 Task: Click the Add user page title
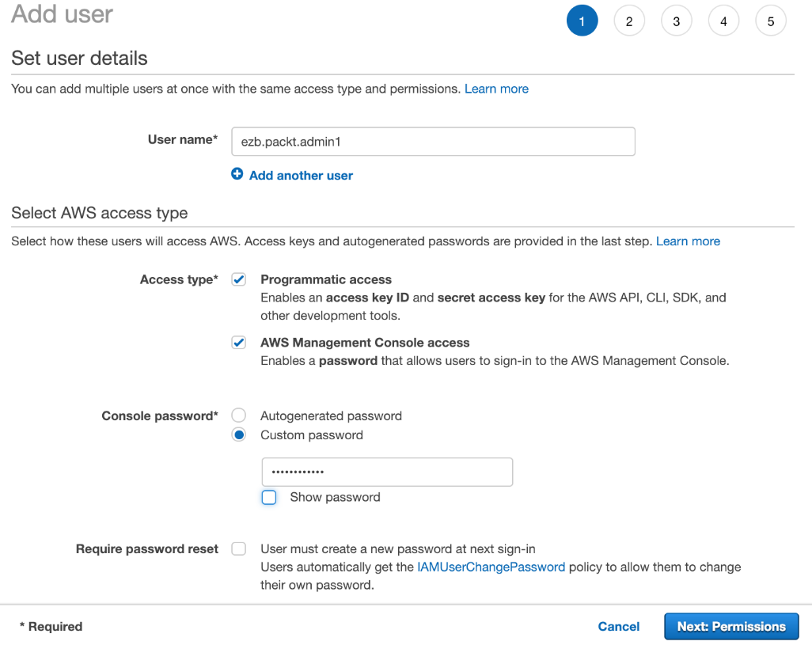pyautogui.click(x=62, y=14)
